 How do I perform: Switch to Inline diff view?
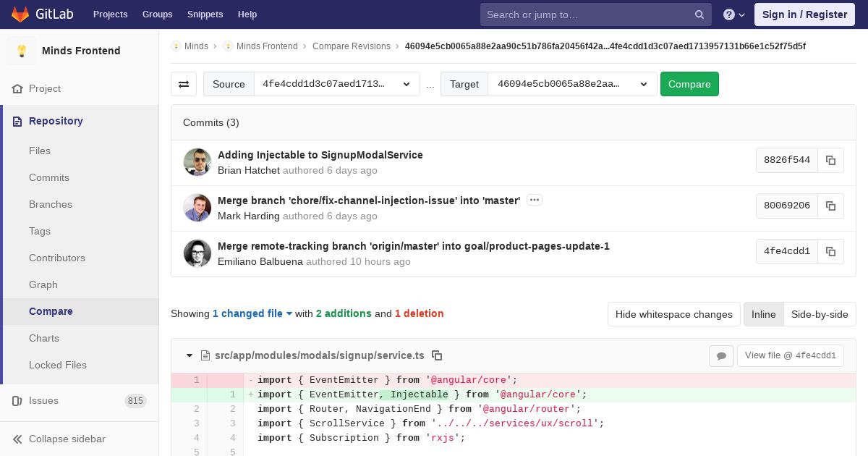click(763, 314)
